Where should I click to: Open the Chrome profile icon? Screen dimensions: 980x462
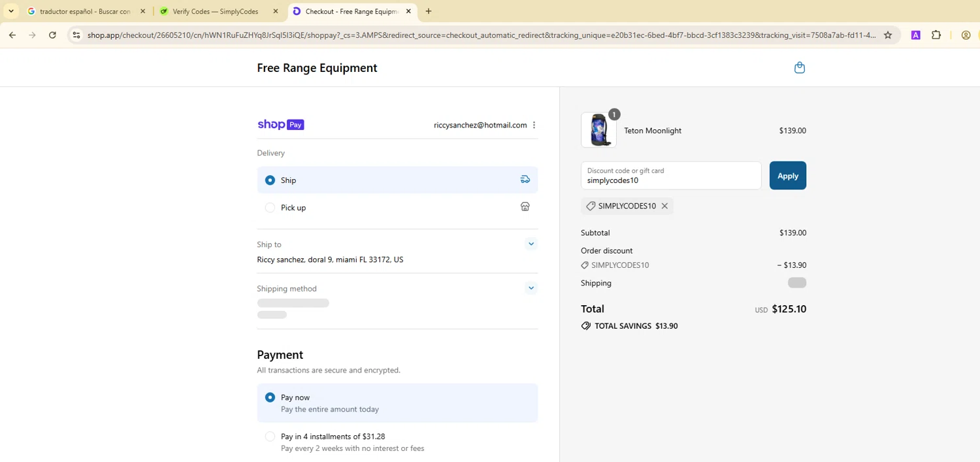[x=966, y=35]
